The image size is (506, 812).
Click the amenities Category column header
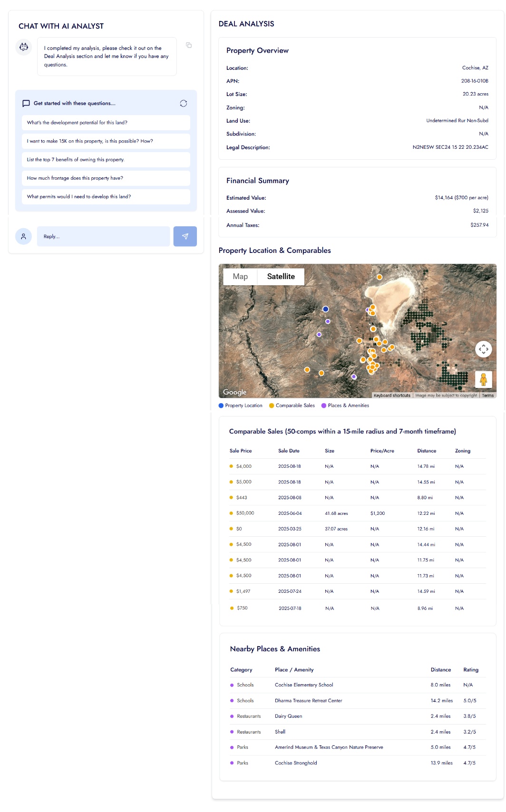(241, 670)
